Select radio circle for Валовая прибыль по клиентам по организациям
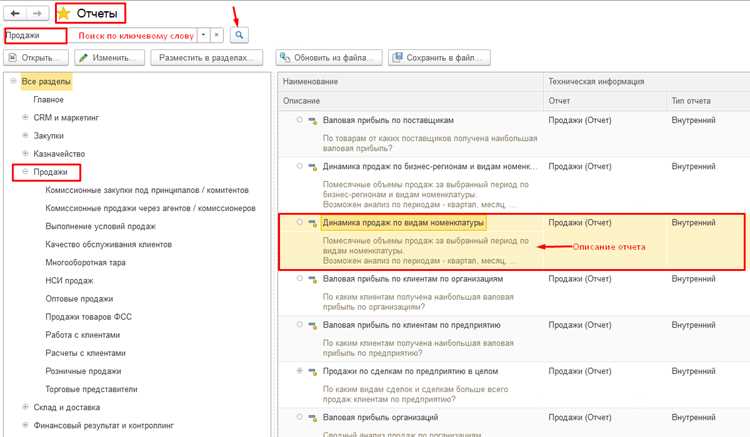The height and width of the screenshot is (437, 750). (x=299, y=278)
